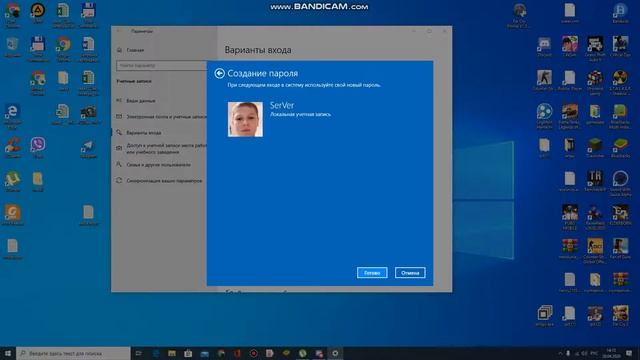Open File Explorer from the taskbar
This screenshot has width=640, height=360.
(x=172, y=353)
